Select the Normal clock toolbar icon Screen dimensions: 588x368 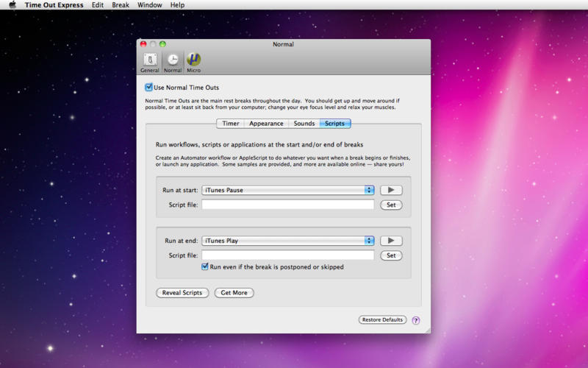(173, 63)
